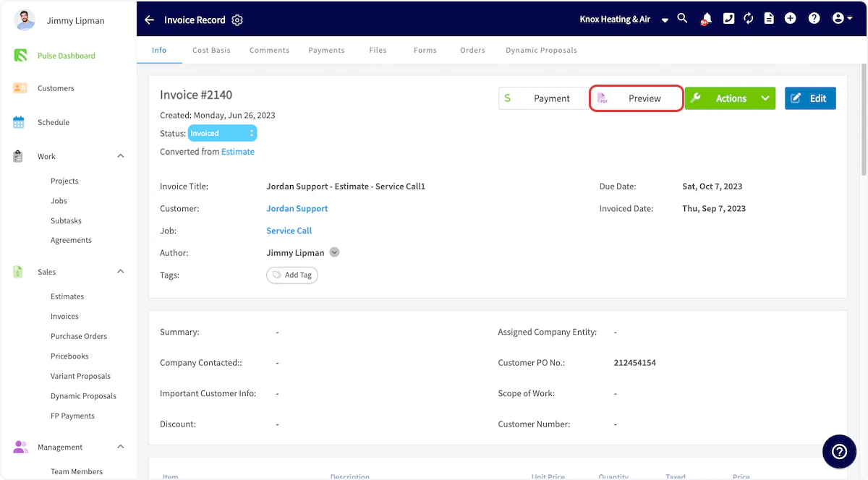
Task: Open the search magnifier in top bar
Action: (682, 19)
